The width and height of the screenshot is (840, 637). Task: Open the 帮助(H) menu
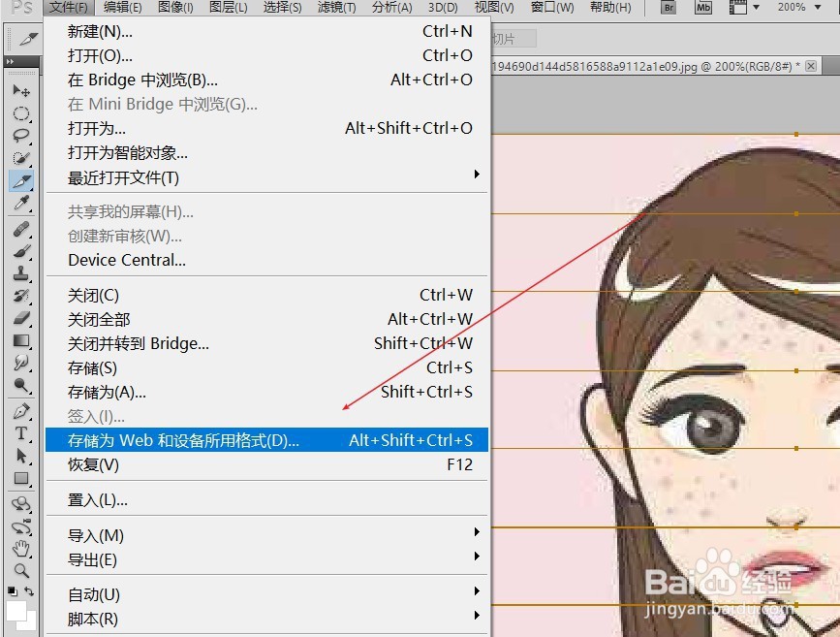point(610,8)
